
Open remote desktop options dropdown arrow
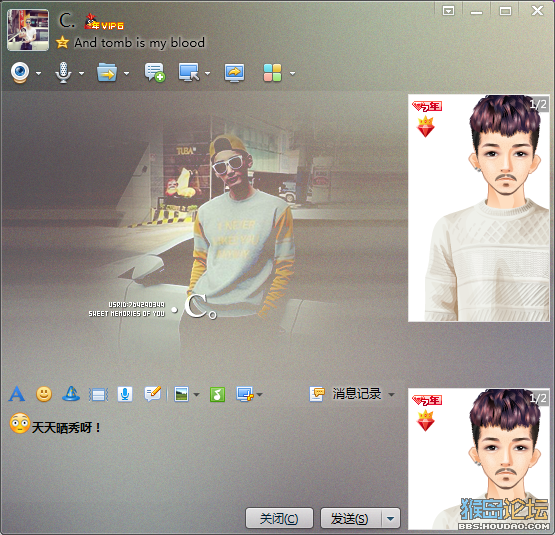(207, 73)
